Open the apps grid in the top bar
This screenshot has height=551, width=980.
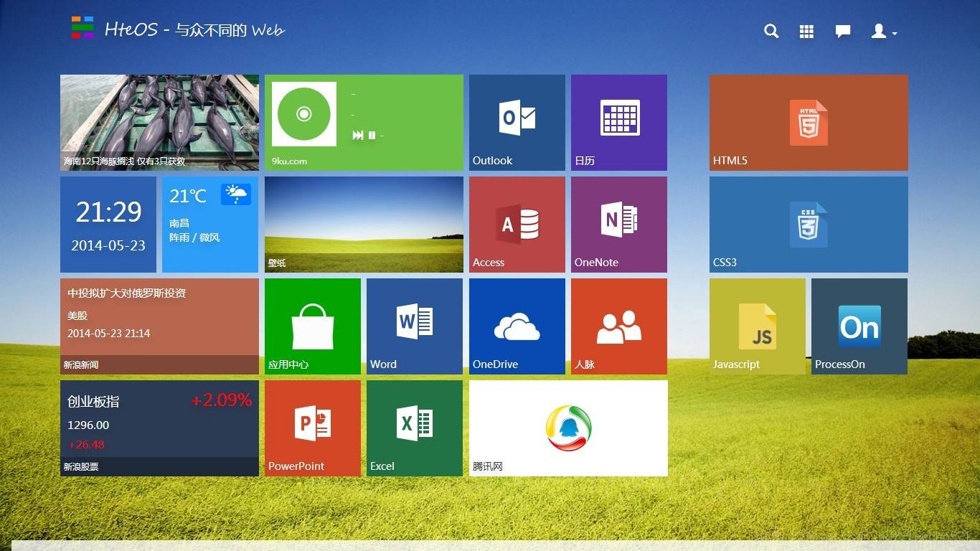click(806, 31)
